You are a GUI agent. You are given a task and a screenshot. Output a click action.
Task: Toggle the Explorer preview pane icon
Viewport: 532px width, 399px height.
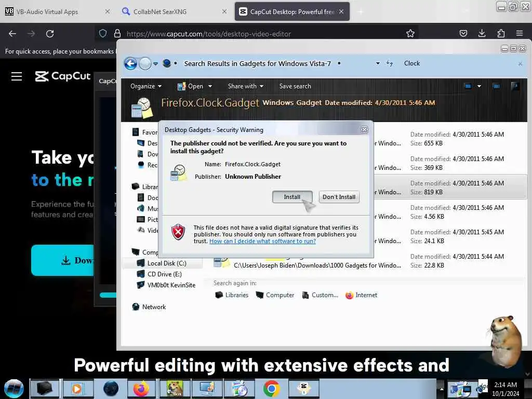pyautogui.click(x=496, y=86)
